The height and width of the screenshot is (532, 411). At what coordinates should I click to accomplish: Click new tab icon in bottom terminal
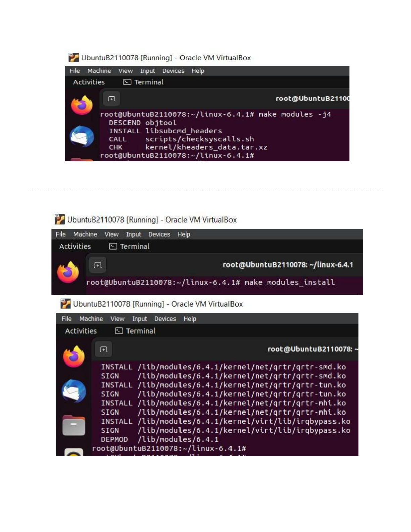104,349
